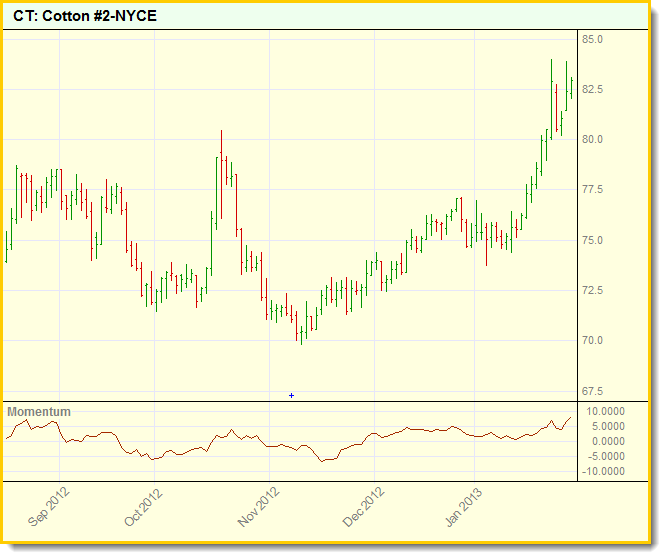The image size is (666, 559).
Task: Select the Momentum indicator label
Action: (39, 412)
